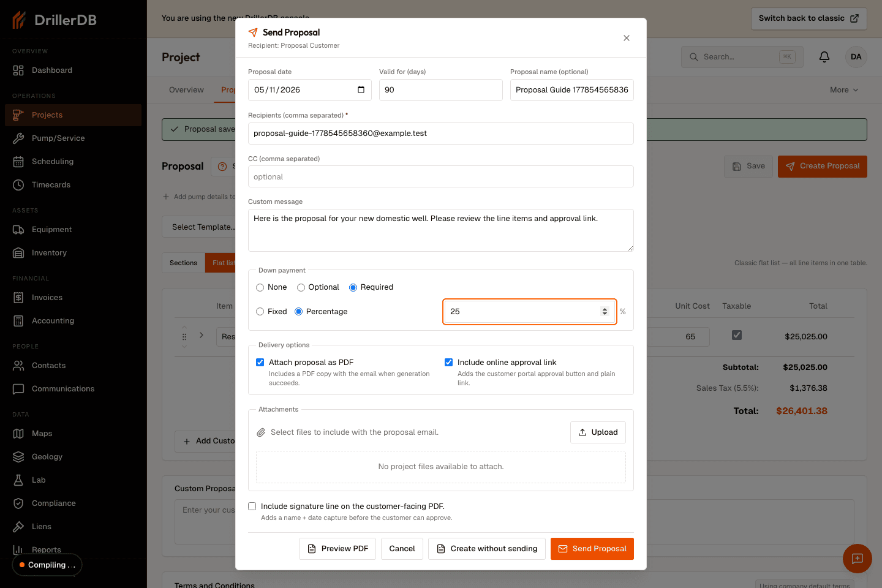This screenshot has height=588, width=882.
Task: Click the Accounting calculator icon
Action: coord(18,321)
